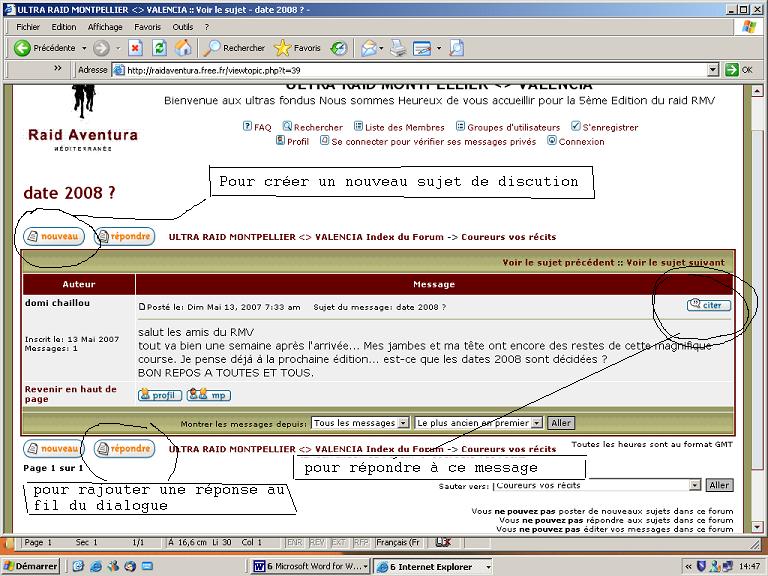Expand Précédente back history dropdown arrow
Image resolution: width=768 pixels, height=576 pixels.
[84, 48]
